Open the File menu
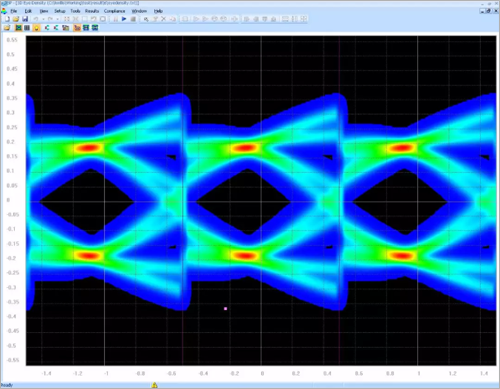 click(x=14, y=11)
